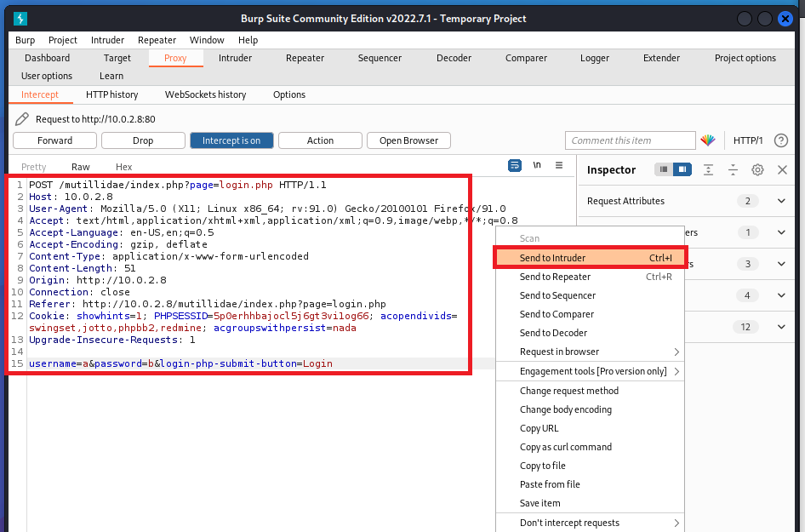This screenshot has width=805, height=532.
Task: Select Send to Repeater in the context menu
Action: [590, 277]
